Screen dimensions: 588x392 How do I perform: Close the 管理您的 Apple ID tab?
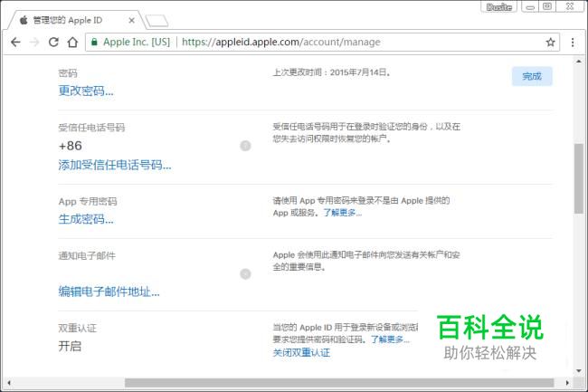[132, 20]
